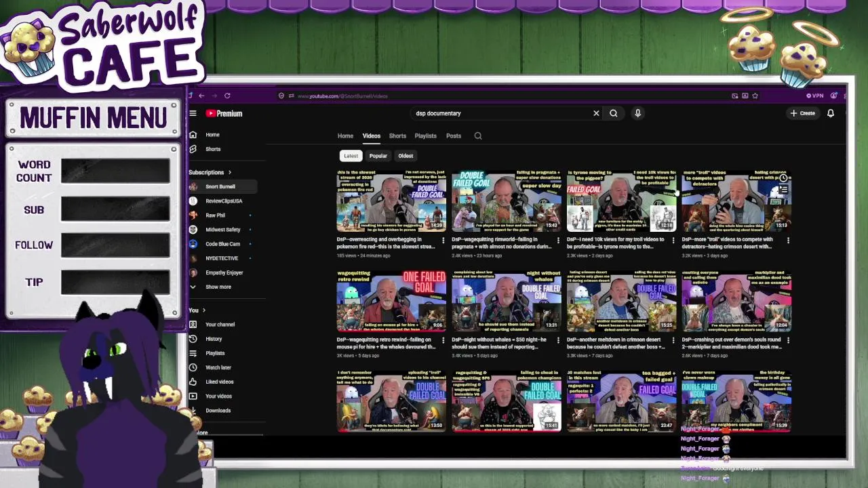Click the download-style icon left of star
Viewport: 868px width, 488px height.
coord(745,96)
